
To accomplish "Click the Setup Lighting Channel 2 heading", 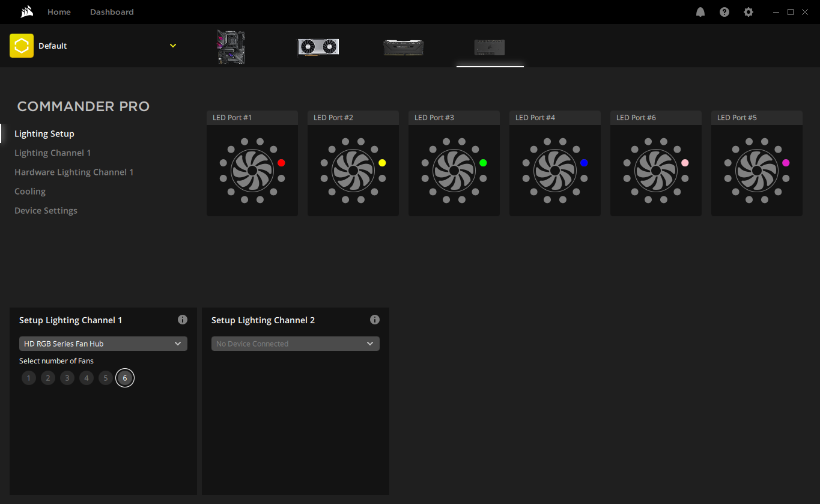I will pos(263,320).
